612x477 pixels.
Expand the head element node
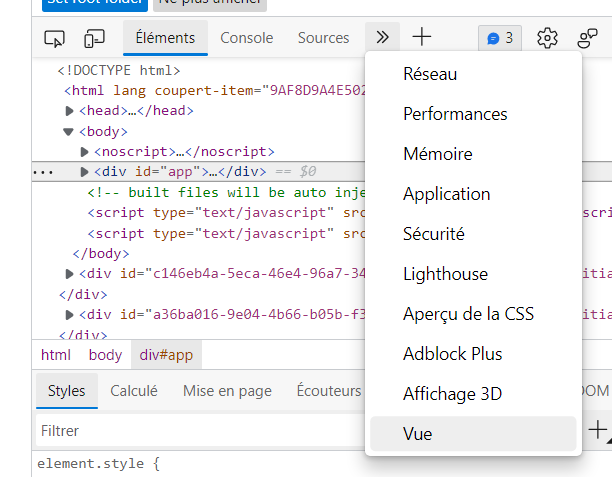tap(69, 111)
